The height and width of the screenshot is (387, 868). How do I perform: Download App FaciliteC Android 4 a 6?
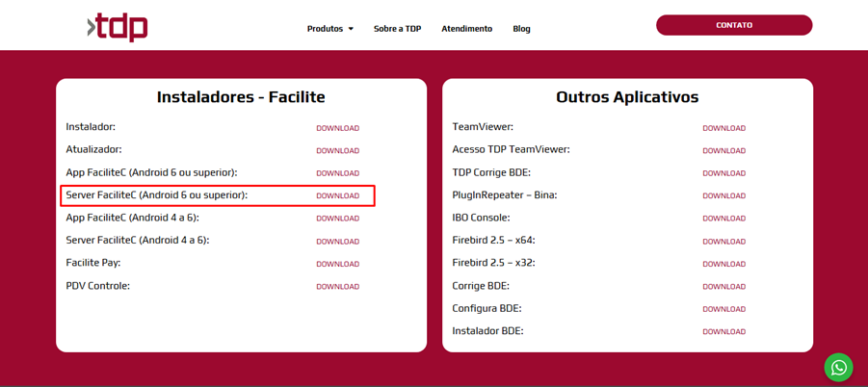pos(338,219)
